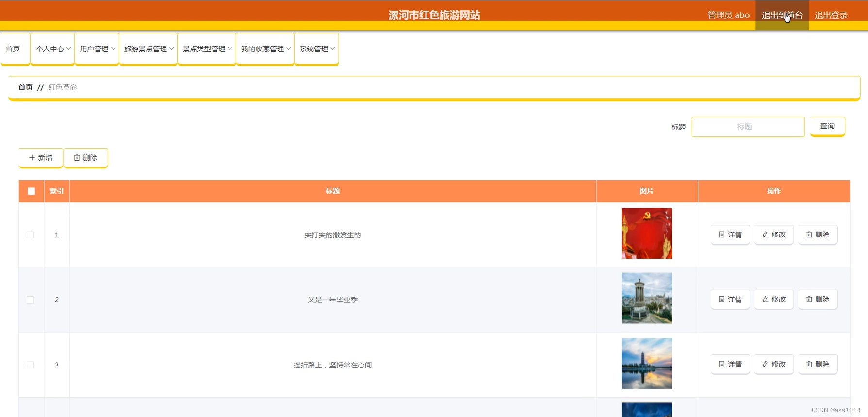Expand the 个人中心 menu chevron
868x417 pixels.
coord(69,49)
